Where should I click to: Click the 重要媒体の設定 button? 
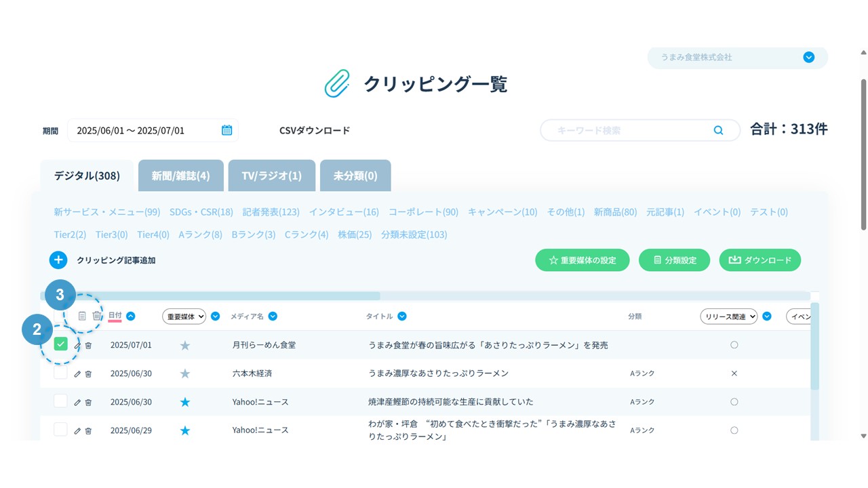pyautogui.click(x=582, y=260)
